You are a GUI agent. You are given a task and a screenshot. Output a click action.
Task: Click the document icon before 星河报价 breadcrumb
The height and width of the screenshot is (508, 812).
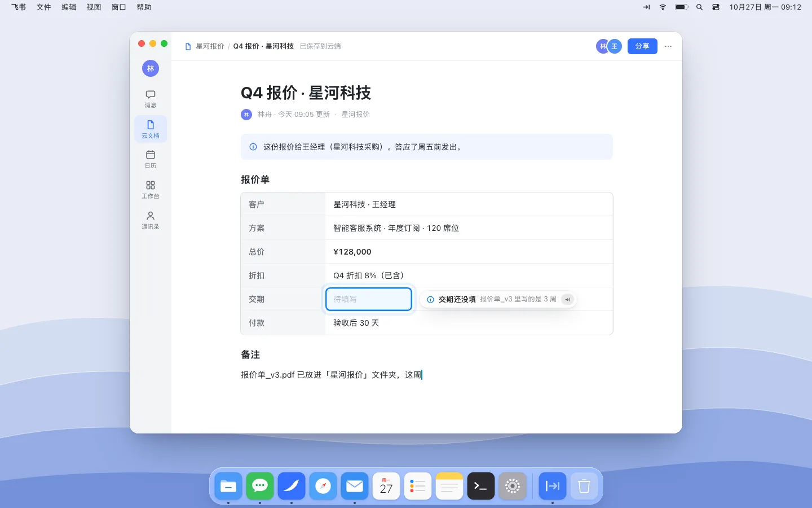click(x=188, y=46)
